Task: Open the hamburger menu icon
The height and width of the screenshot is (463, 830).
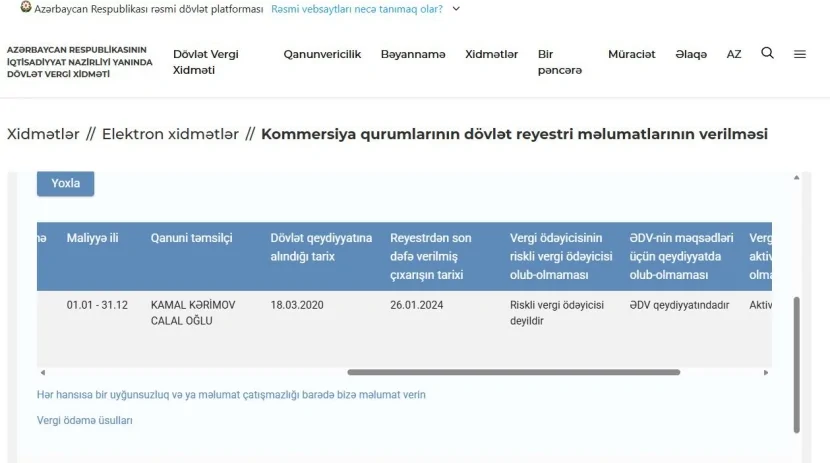Action: 800,54
